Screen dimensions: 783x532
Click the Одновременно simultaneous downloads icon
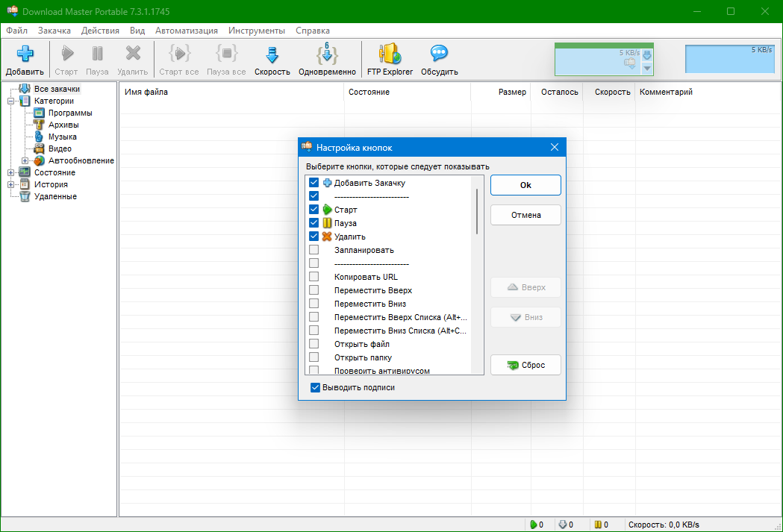coord(327,54)
